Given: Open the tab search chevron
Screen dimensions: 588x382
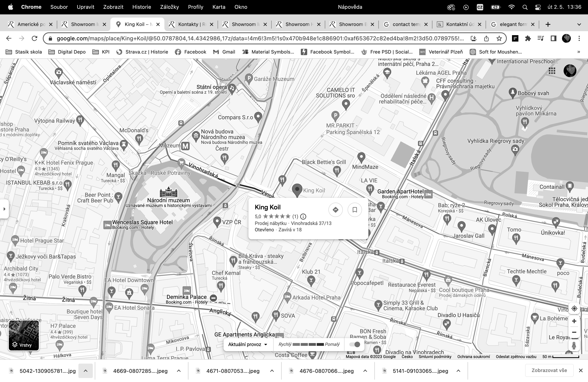Looking at the screenshot, I should pos(579,24).
